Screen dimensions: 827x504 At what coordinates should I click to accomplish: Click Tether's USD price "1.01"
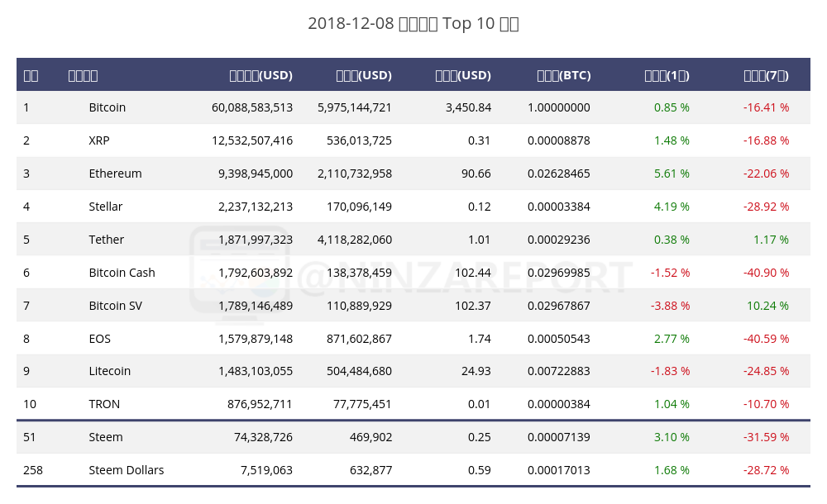click(480, 240)
